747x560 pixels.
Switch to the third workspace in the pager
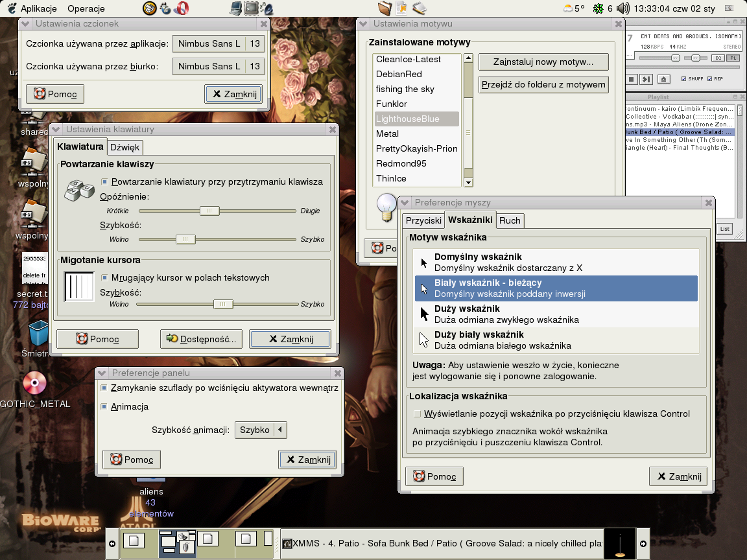pos(215,544)
